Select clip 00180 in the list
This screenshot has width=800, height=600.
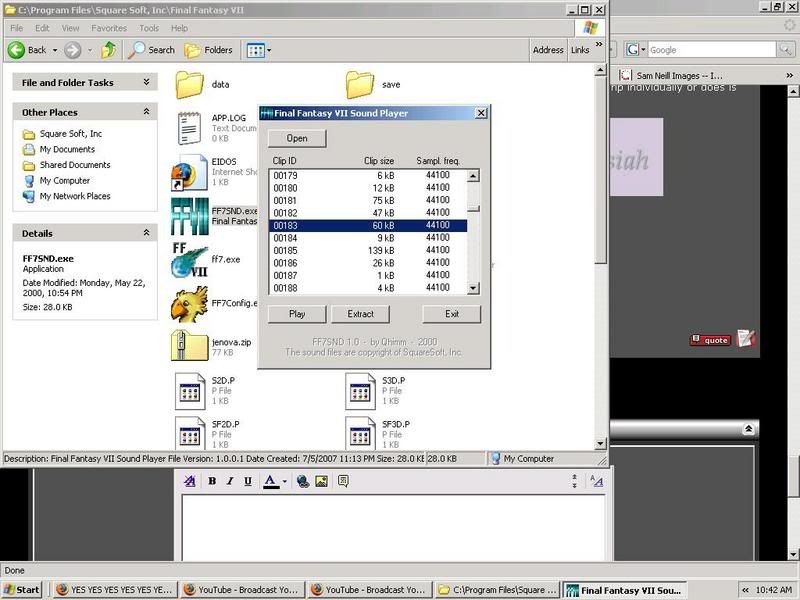[367, 188]
